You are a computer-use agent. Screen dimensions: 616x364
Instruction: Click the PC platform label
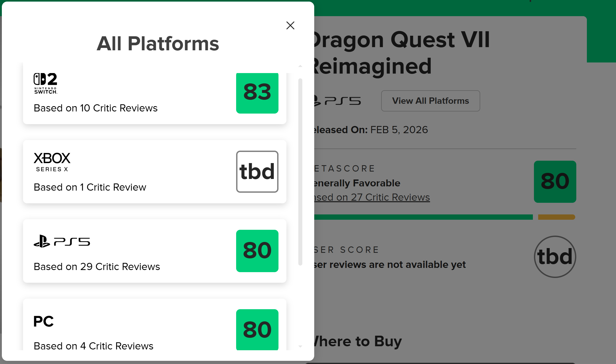[44, 321]
